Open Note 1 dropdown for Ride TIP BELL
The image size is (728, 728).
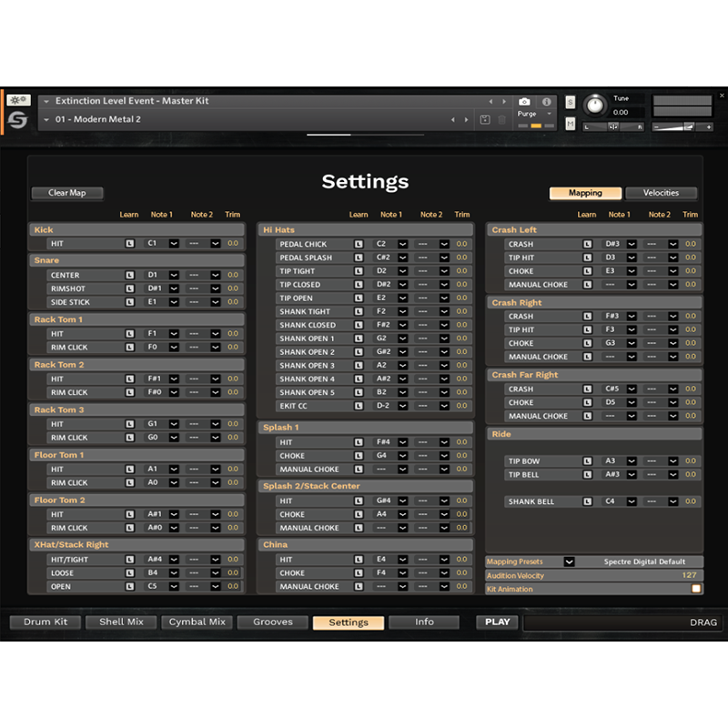632,474
